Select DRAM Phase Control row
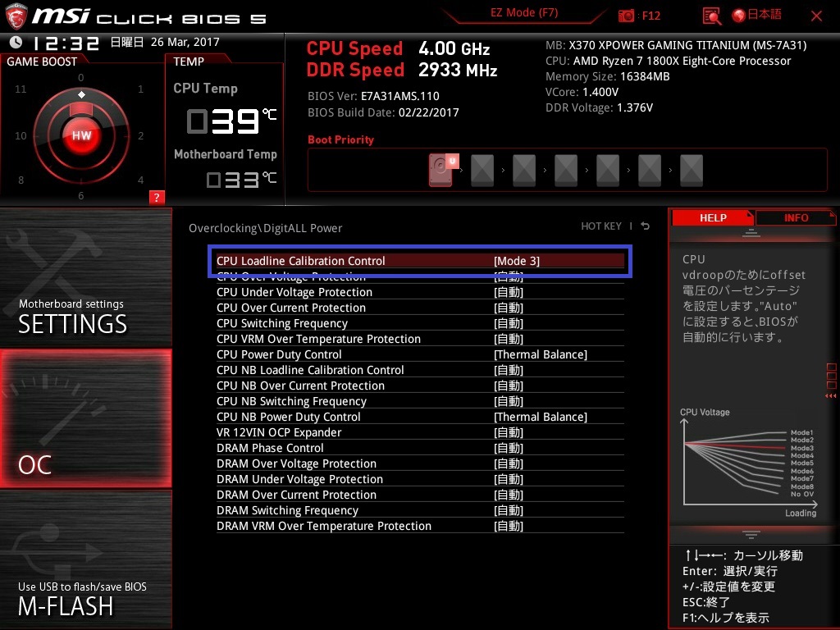Screen dimensions: 840x630 (x=420, y=448)
